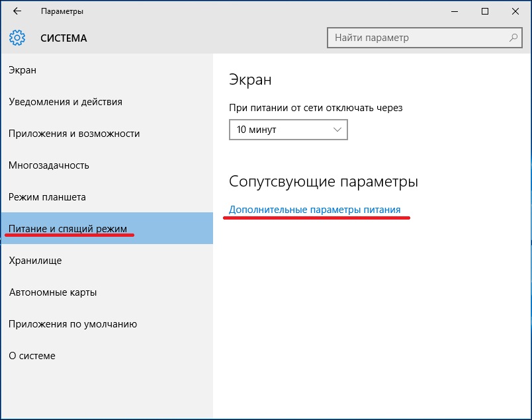
Task: Select Питание и спящий режим
Action: coord(67,229)
